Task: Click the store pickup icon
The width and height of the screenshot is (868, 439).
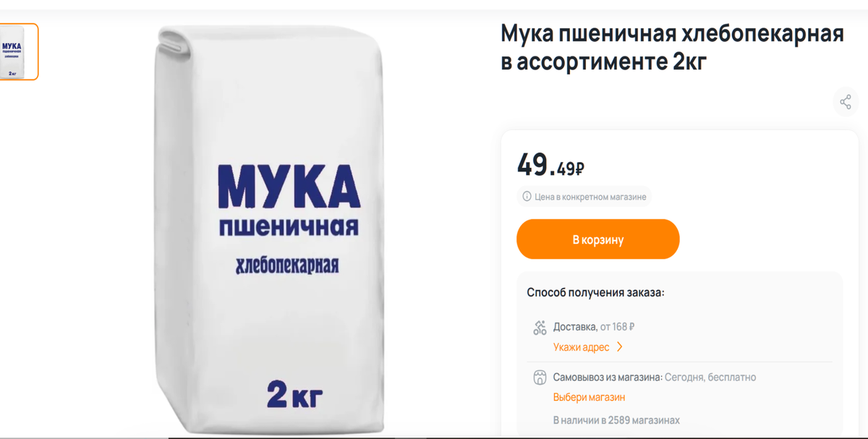Action: 540,378
